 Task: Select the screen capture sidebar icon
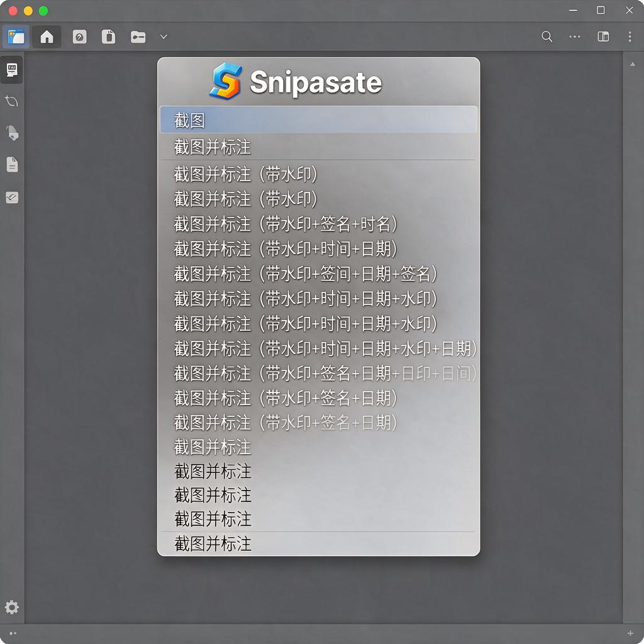[12, 70]
